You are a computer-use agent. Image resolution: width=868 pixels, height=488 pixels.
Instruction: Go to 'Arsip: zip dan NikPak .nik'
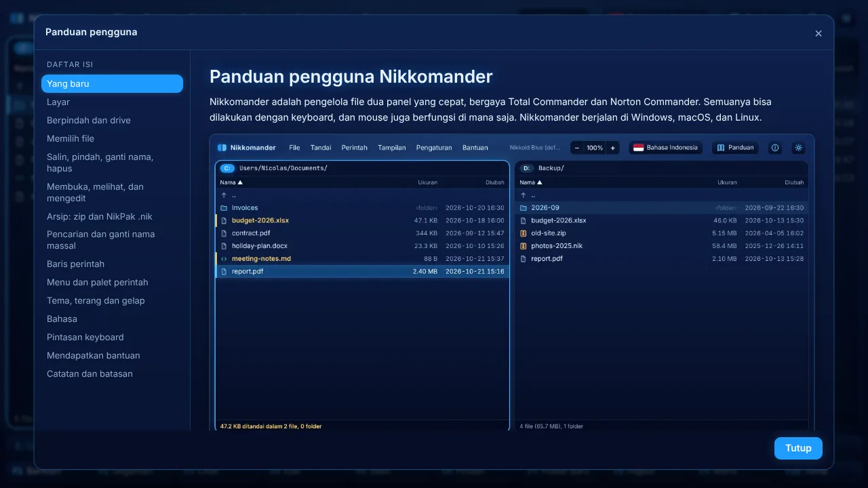(x=112, y=216)
